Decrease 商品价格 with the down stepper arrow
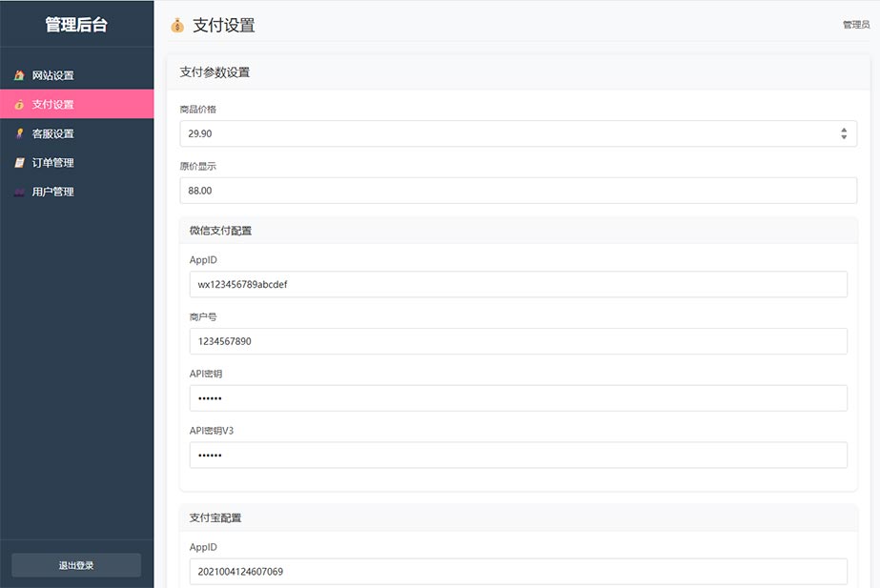The image size is (880, 588). pyautogui.click(x=844, y=137)
